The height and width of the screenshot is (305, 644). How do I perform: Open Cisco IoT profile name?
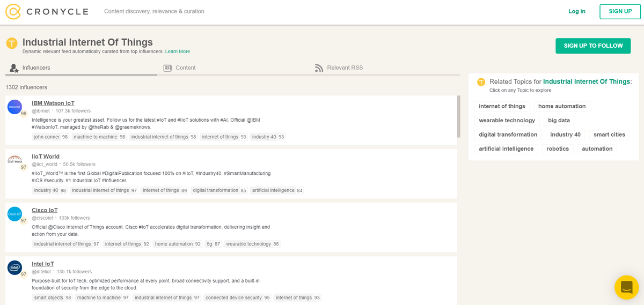coord(45,210)
